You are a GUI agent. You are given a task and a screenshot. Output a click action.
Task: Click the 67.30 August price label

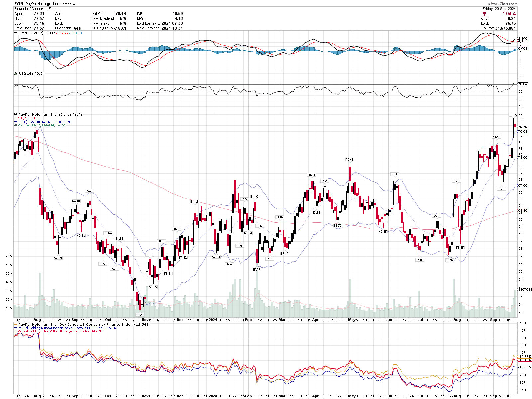(x=456, y=181)
